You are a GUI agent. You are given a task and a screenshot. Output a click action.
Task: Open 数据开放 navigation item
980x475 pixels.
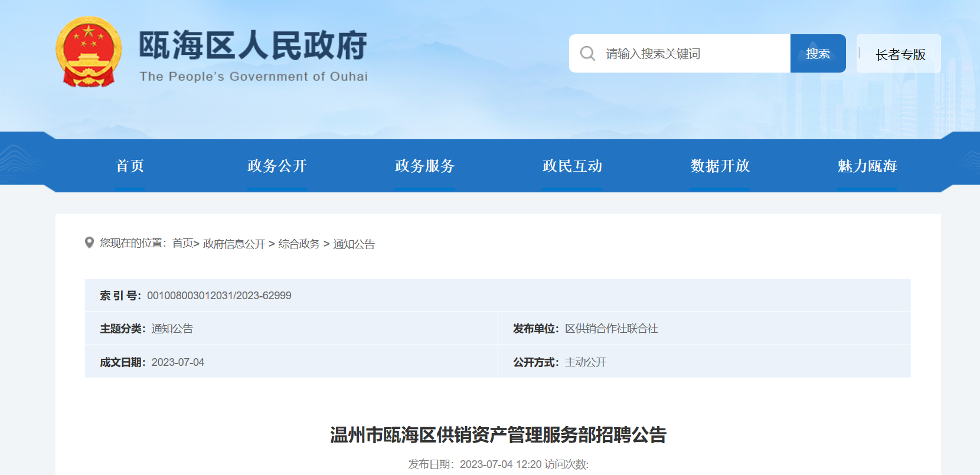point(720,166)
